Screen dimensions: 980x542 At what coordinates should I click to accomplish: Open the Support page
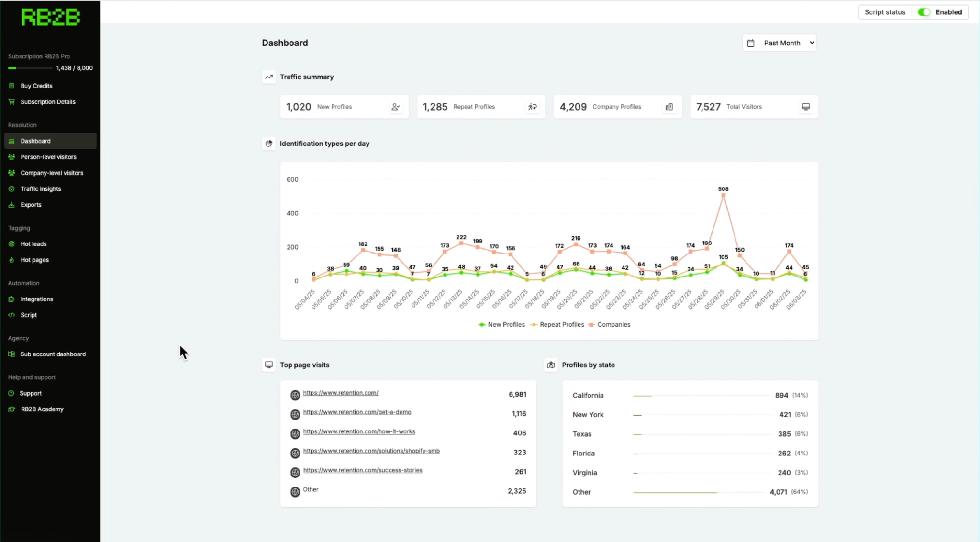[x=50, y=393]
